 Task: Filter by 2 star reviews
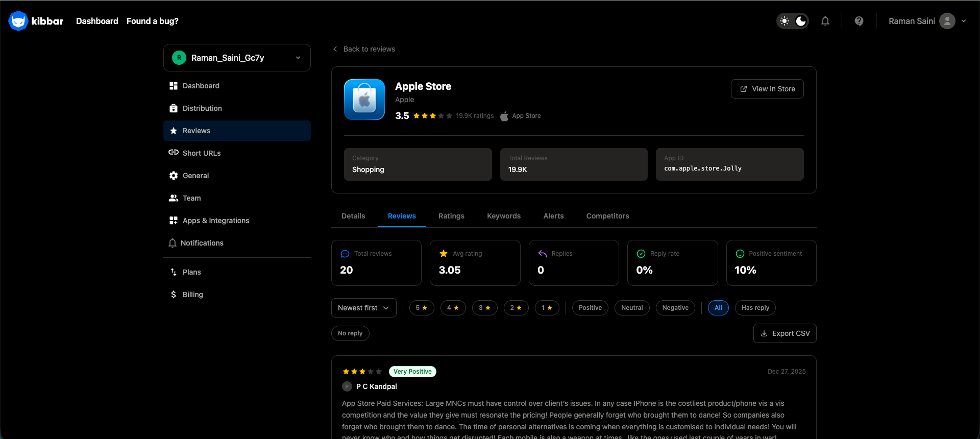516,308
